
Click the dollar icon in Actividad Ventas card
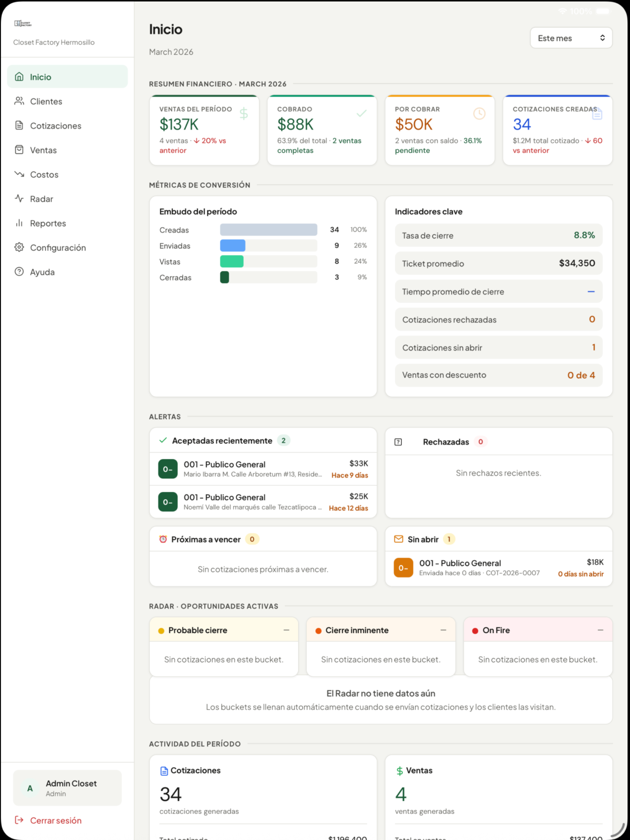point(399,771)
